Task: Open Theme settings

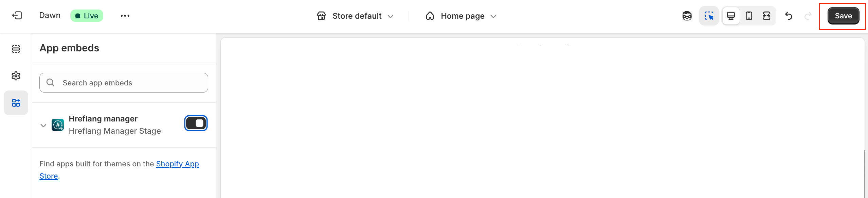Action: [16, 76]
